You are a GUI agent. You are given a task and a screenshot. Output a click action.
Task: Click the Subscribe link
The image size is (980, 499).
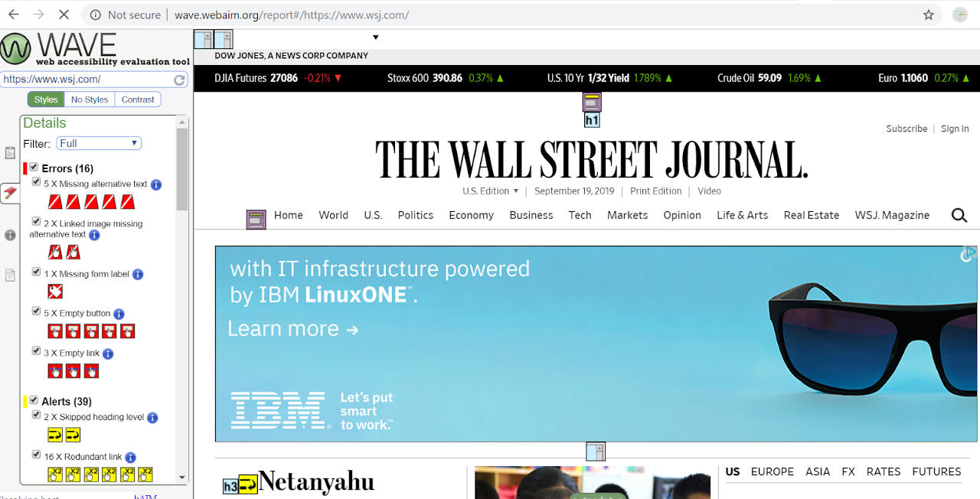tap(906, 129)
